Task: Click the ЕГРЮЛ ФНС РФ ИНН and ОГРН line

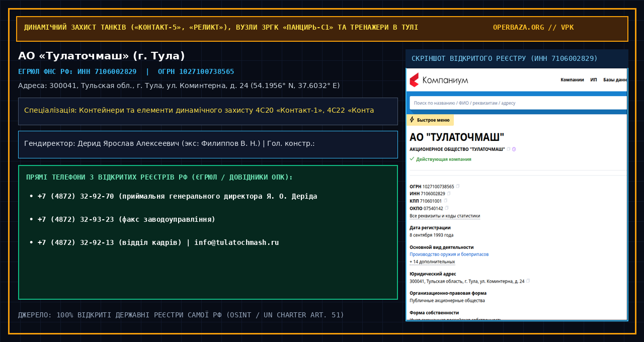Action: point(126,72)
